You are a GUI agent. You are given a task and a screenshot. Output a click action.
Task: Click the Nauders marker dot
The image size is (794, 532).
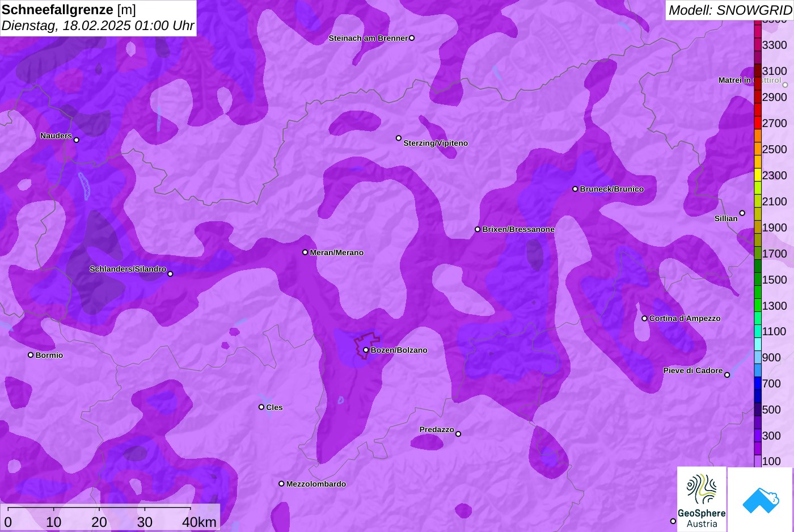(x=77, y=140)
